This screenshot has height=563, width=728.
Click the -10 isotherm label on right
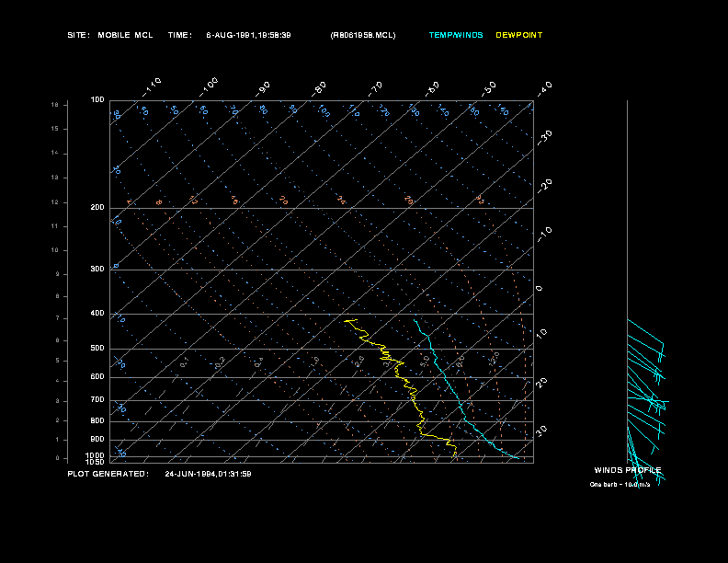544,235
